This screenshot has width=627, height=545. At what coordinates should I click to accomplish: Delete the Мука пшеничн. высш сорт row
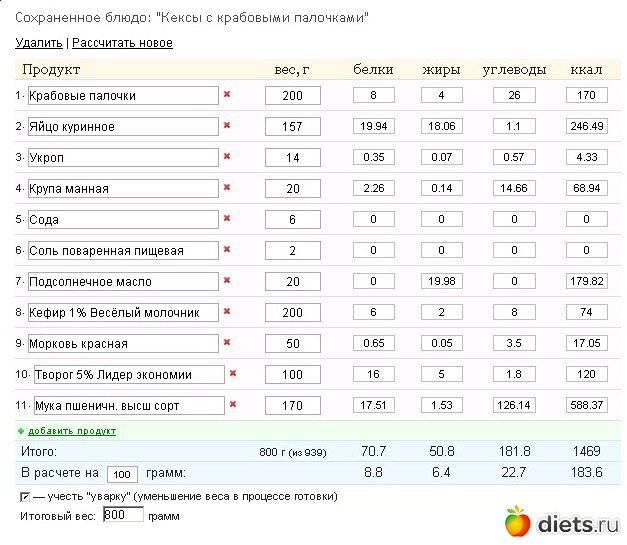pyautogui.click(x=233, y=405)
